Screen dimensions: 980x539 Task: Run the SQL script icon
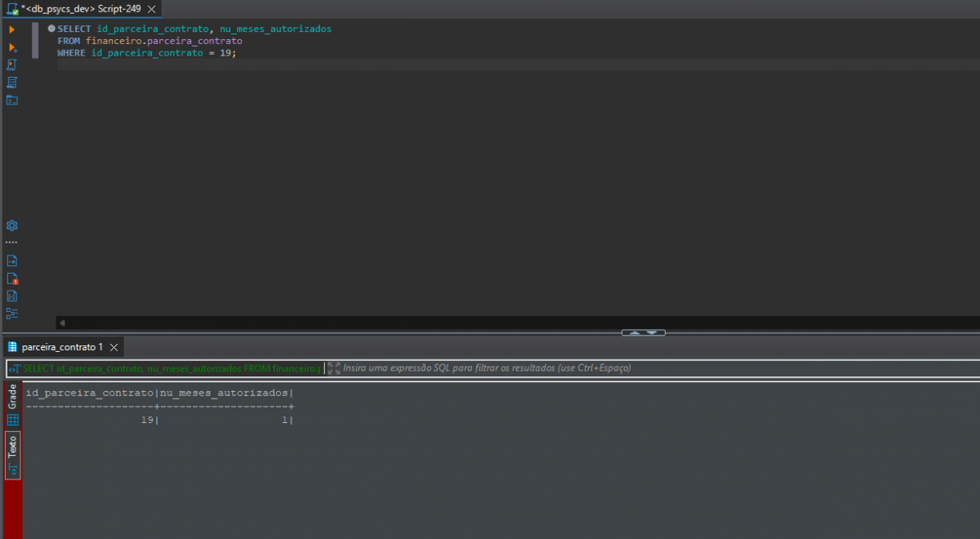11,65
